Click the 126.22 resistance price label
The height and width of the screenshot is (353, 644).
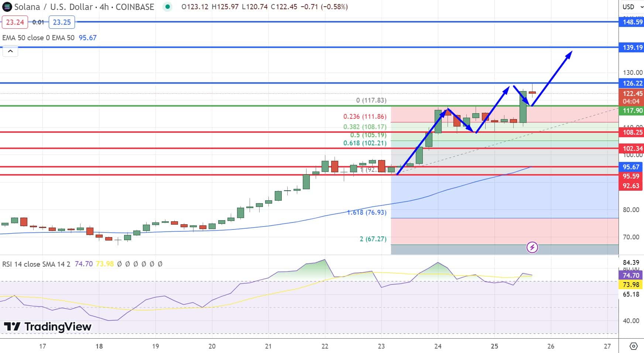point(631,83)
